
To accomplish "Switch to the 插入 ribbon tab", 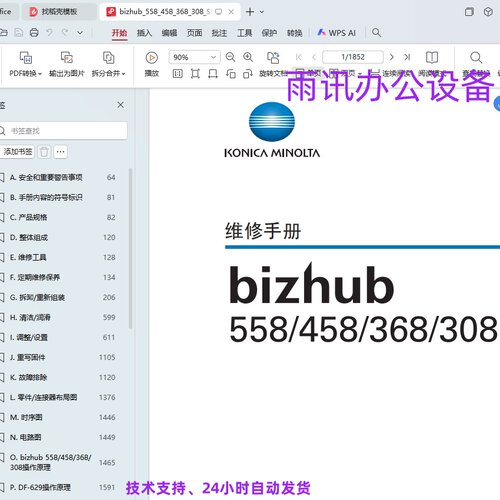I will tap(144, 33).
